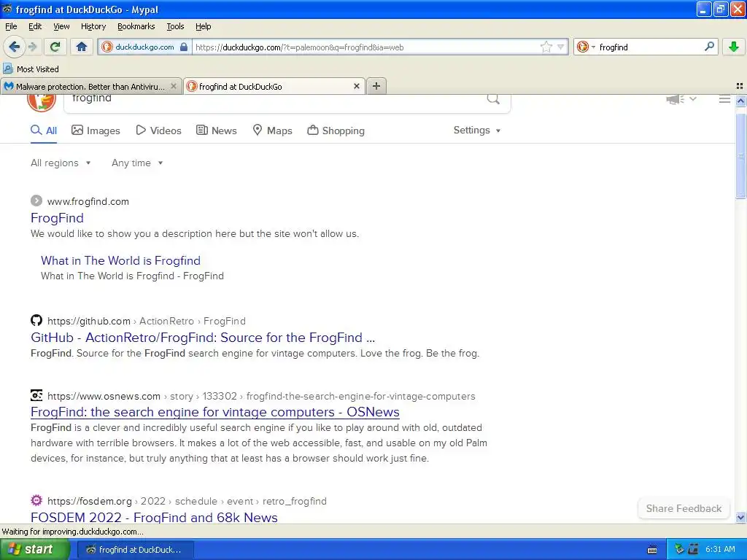Switch to Videos results
The width and height of the screenshot is (747, 560).
tap(158, 131)
